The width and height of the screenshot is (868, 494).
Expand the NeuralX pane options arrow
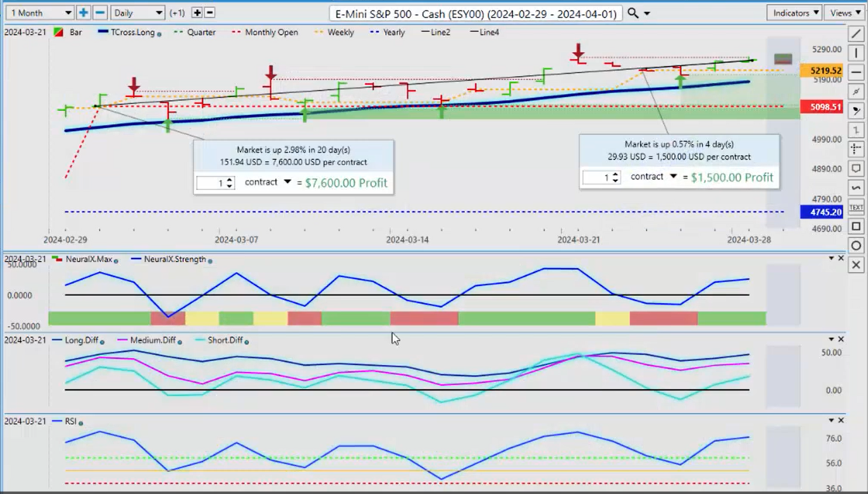coord(831,258)
